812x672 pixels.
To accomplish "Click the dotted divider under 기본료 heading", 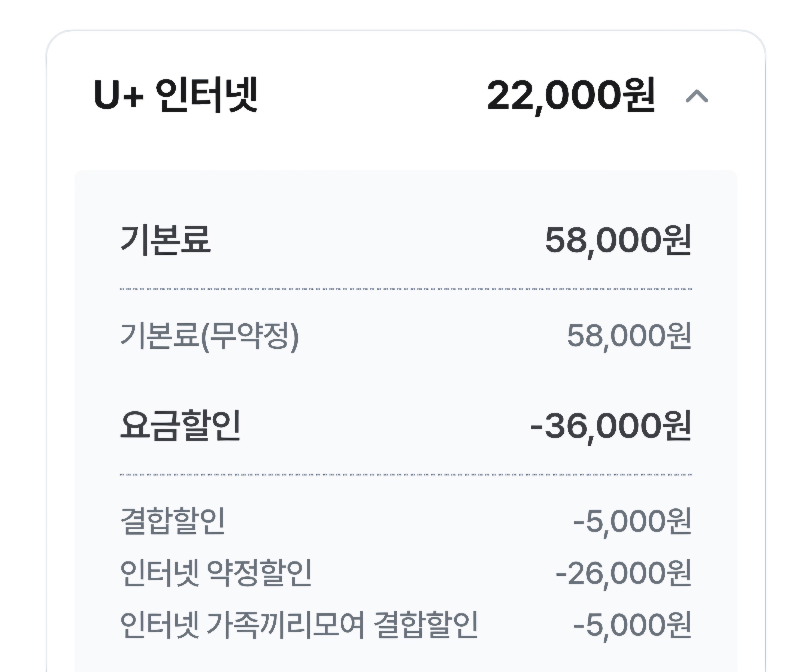I will [406, 289].
